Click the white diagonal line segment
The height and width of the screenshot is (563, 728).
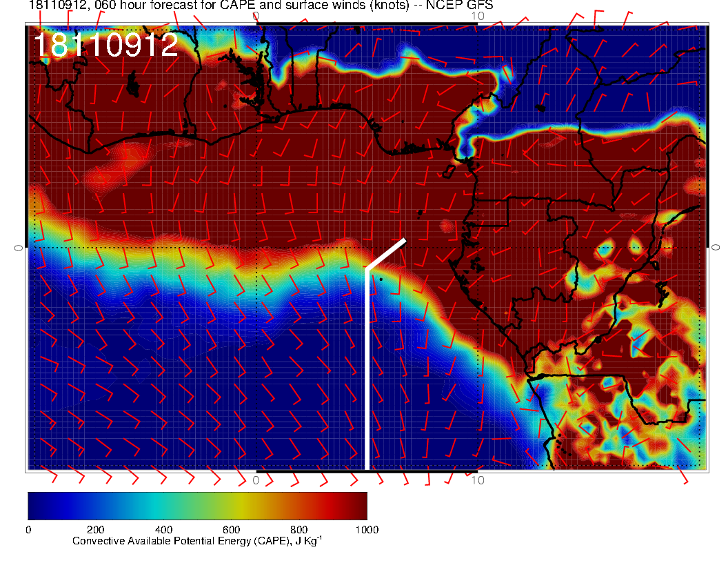386,254
